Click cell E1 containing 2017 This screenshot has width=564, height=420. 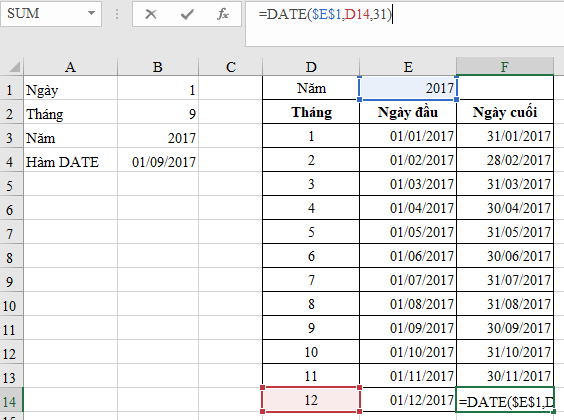click(x=408, y=88)
